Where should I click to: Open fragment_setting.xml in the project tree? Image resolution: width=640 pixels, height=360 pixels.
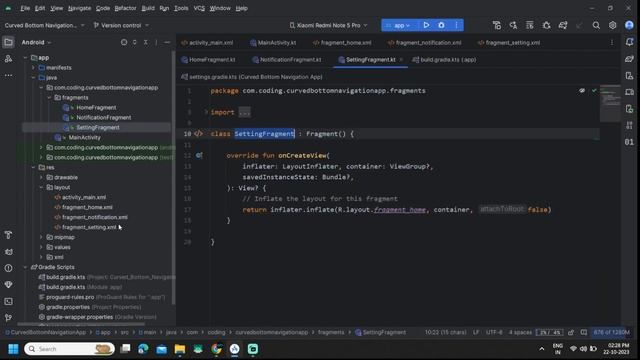tap(89, 227)
